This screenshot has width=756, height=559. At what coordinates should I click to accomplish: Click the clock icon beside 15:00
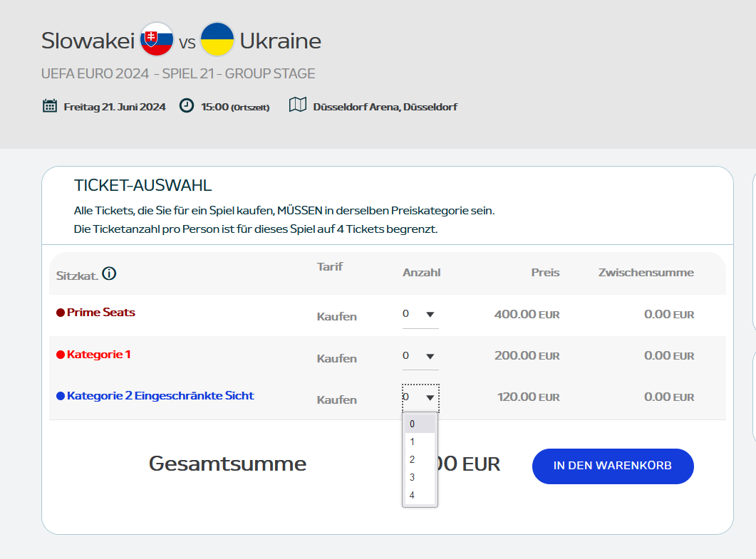(187, 105)
